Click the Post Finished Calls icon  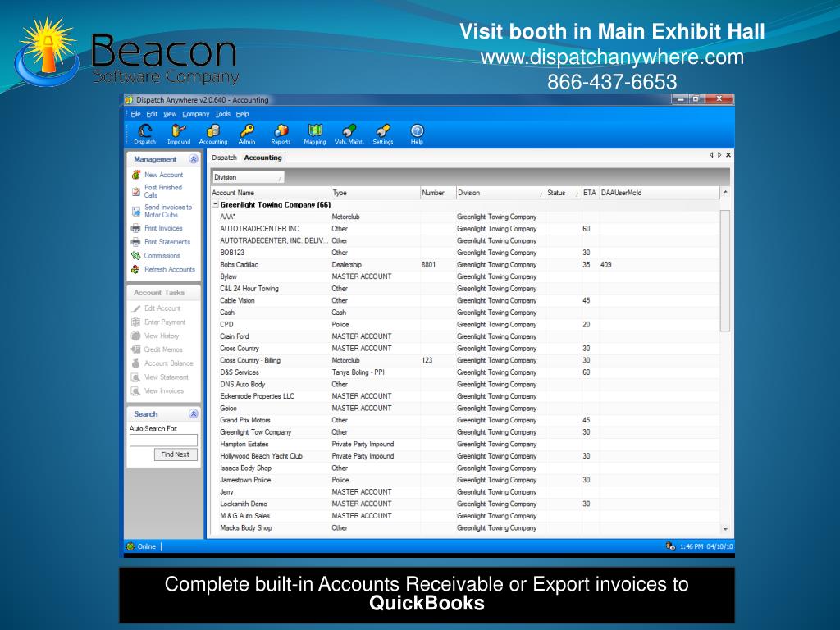[x=136, y=191]
